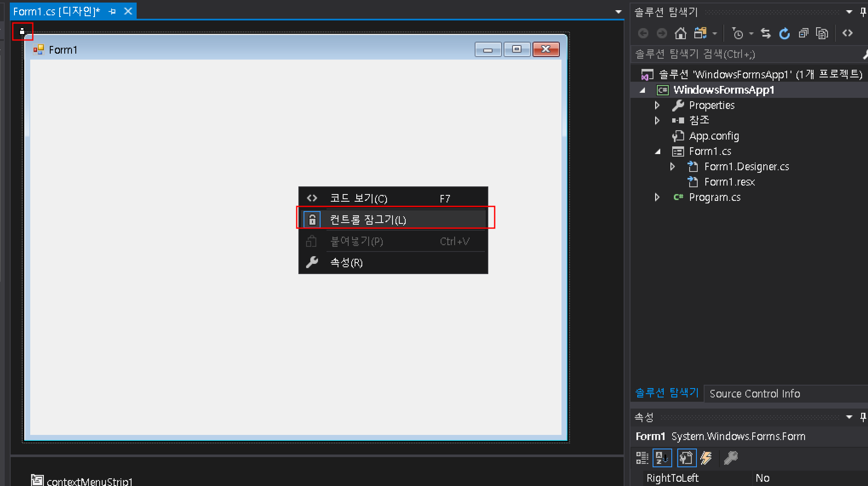Click Sync with Active Document arrows icon
This screenshot has height=486, width=868.
(765, 33)
